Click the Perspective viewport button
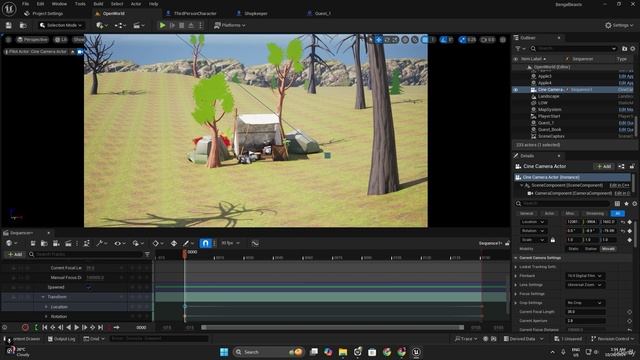 (33, 40)
